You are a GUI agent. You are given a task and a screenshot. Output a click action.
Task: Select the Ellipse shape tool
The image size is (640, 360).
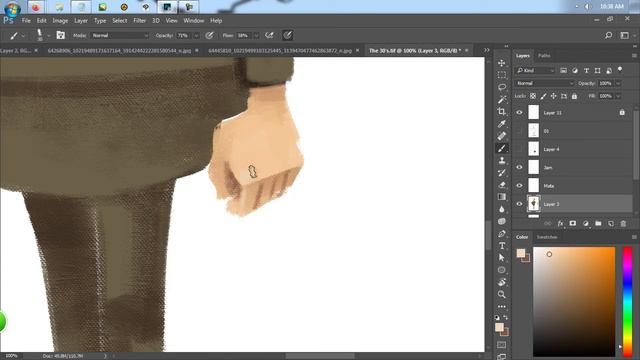pos(502,270)
